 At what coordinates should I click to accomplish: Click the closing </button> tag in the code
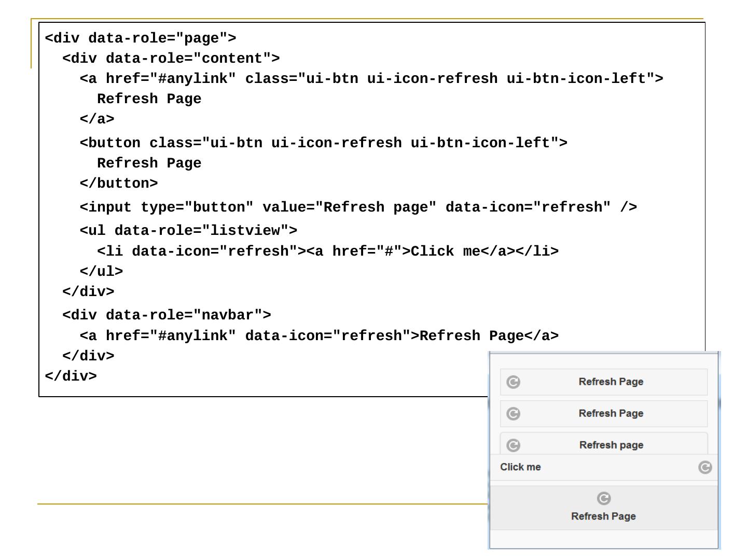coord(119,184)
